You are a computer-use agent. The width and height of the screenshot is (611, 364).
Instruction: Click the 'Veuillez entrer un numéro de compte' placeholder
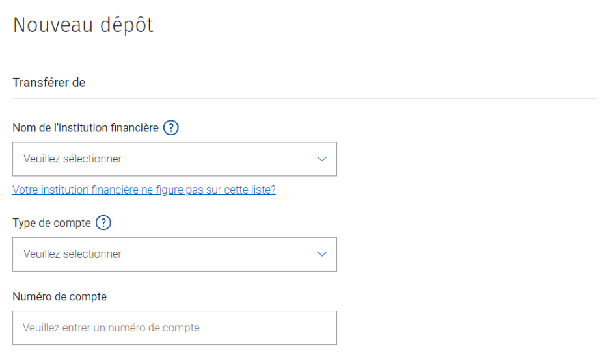(111, 328)
